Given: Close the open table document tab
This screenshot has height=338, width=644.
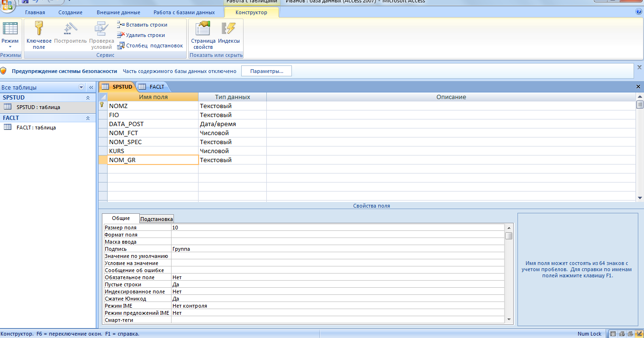Looking at the screenshot, I should [638, 87].
